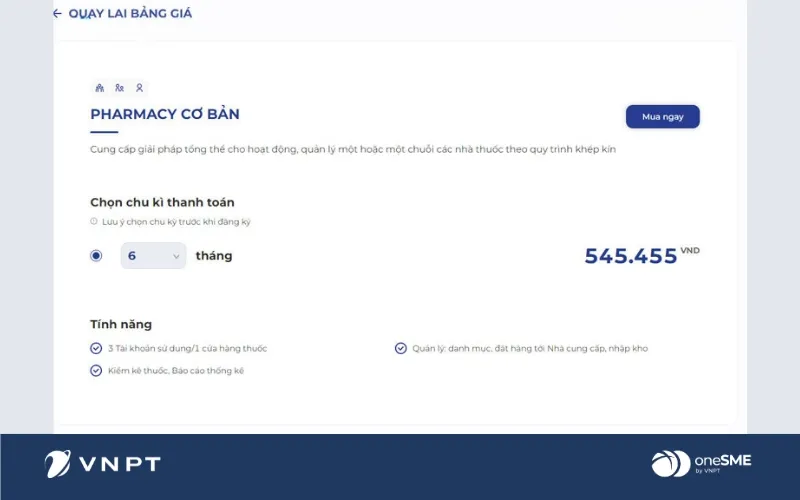Go back via 'QUAY LẠI BẢNG GIÁ' link
This screenshot has width=800, height=500.
tap(130, 14)
